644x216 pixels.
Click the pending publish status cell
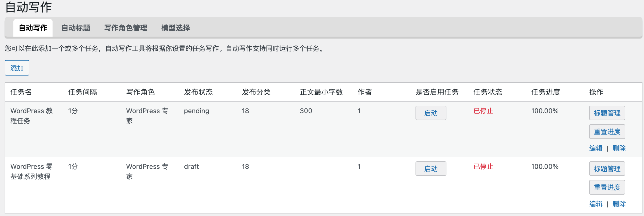pos(197,111)
